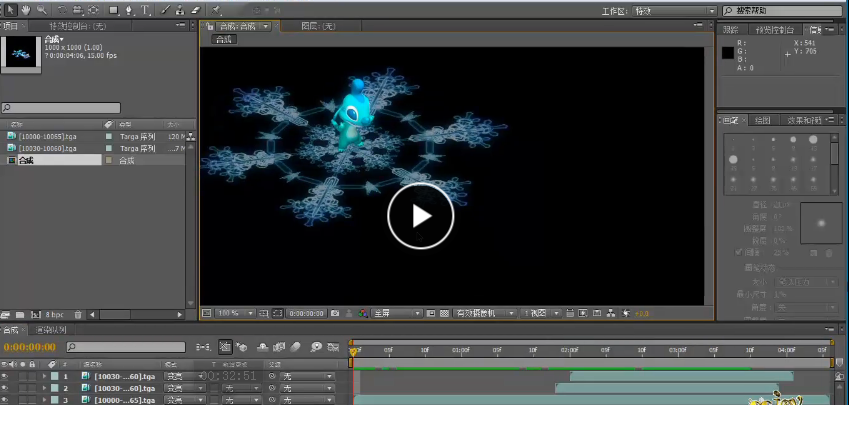Viewport: 849px width, 428px height.
Task: Toggle hide shy layers switch
Action: pyautogui.click(x=262, y=347)
